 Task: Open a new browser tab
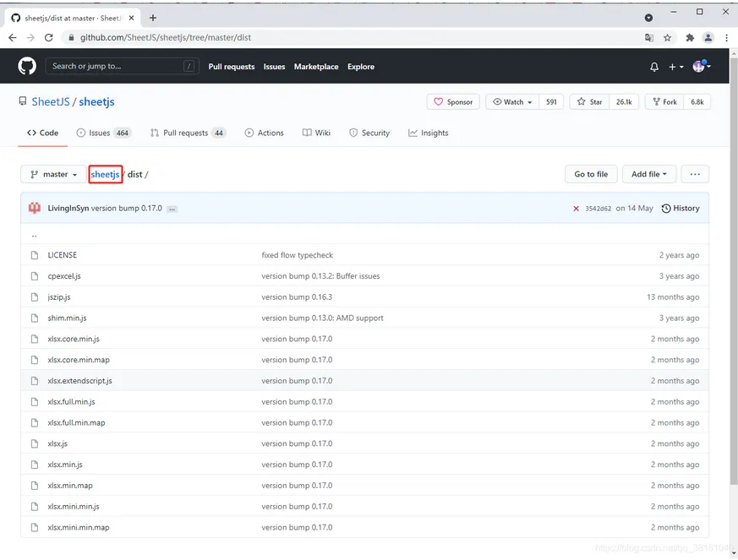[x=152, y=18]
